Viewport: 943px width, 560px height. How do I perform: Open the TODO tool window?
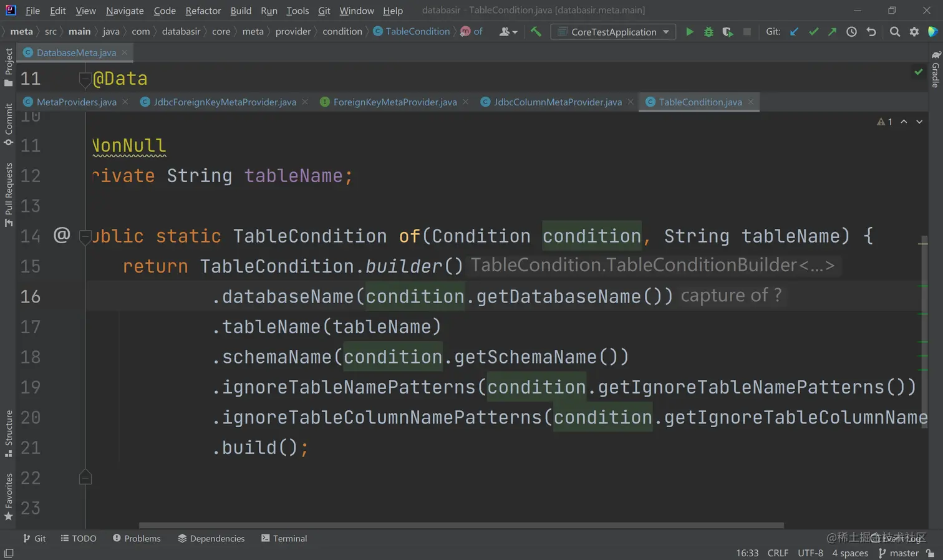point(79,538)
